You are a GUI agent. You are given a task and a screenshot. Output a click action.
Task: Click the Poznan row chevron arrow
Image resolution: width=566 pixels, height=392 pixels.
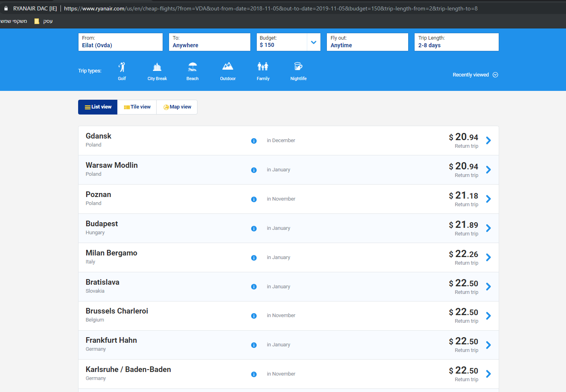488,199
